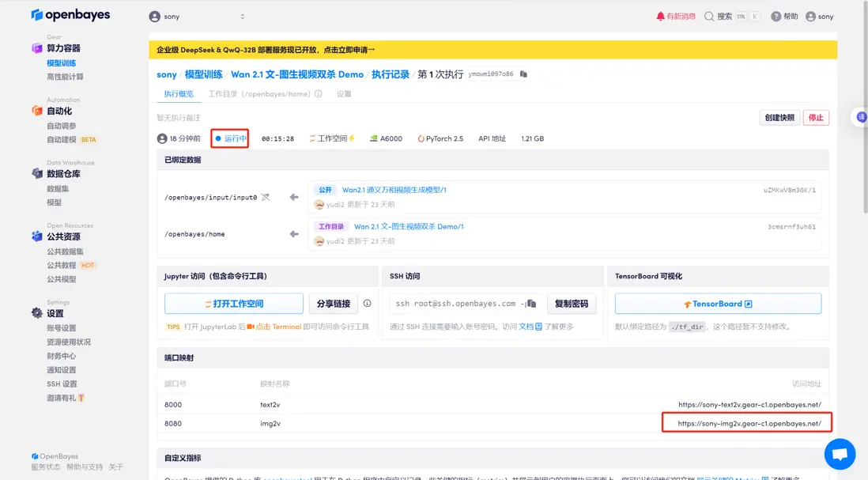This screenshot has height=480, width=868.
Task: Click the new messages bell icon
Action: click(660, 17)
